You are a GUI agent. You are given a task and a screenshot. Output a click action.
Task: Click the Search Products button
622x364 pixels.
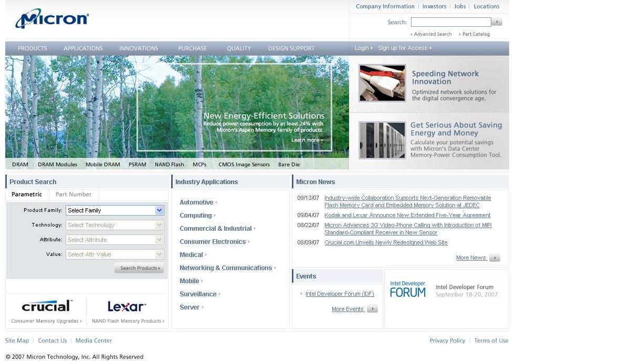coord(139,268)
